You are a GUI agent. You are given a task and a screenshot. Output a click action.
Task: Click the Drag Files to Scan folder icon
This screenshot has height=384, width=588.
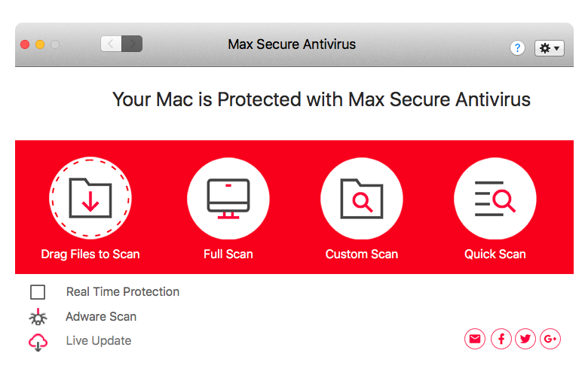click(x=90, y=198)
